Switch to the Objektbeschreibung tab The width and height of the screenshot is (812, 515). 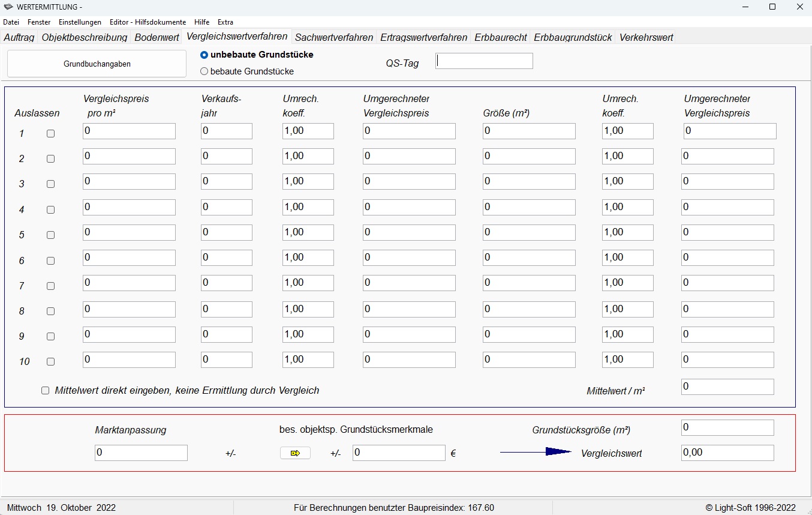tap(85, 37)
